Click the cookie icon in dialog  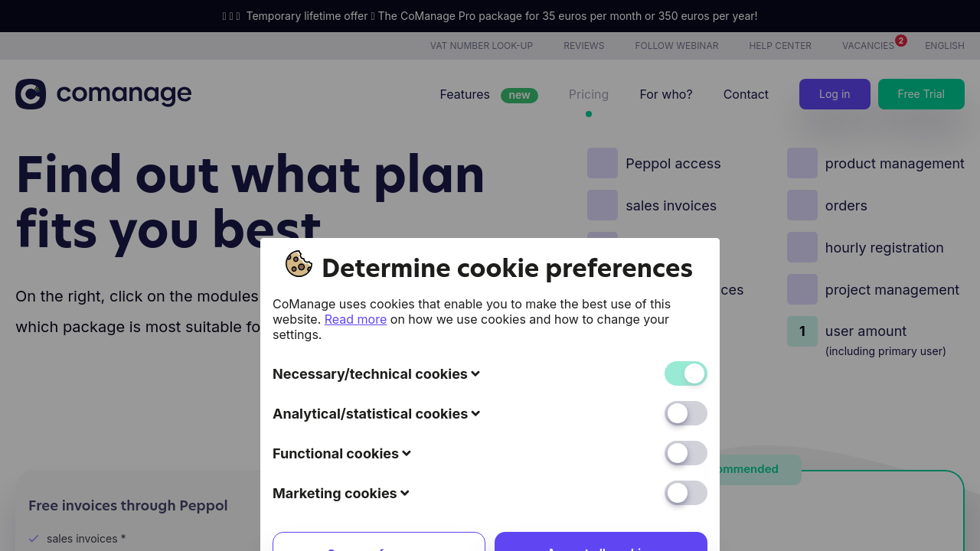(x=299, y=264)
